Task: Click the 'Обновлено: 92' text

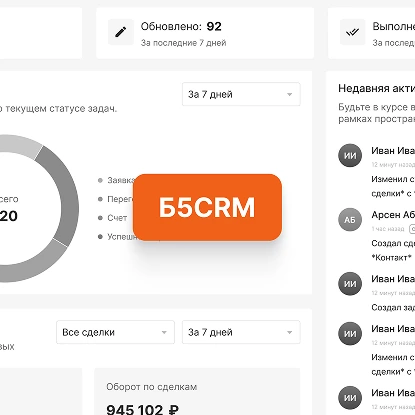Action: tap(181, 26)
